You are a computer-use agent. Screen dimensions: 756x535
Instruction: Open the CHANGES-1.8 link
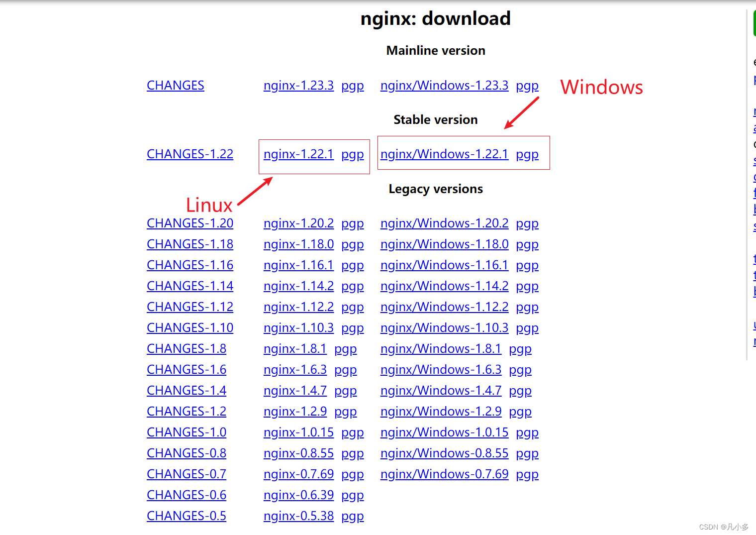(187, 349)
